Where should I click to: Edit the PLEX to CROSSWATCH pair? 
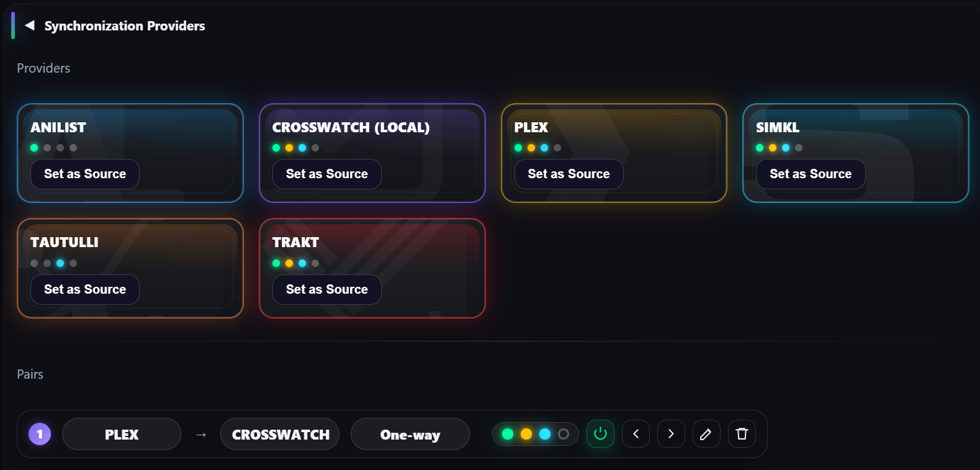706,434
